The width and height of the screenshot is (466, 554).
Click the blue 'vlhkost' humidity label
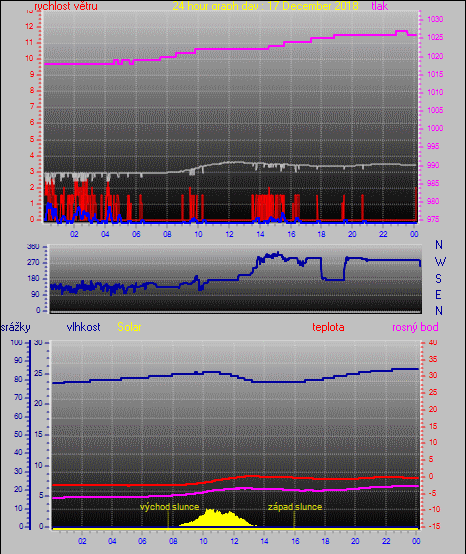click(x=83, y=327)
